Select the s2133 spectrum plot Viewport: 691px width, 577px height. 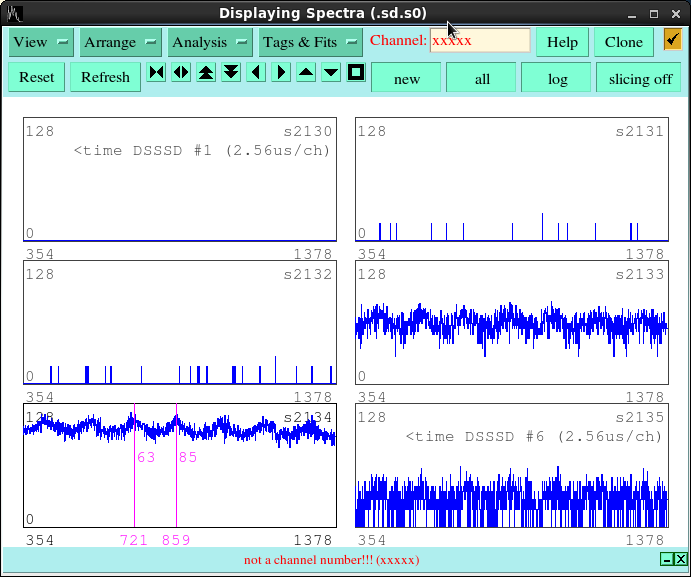(x=511, y=323)
